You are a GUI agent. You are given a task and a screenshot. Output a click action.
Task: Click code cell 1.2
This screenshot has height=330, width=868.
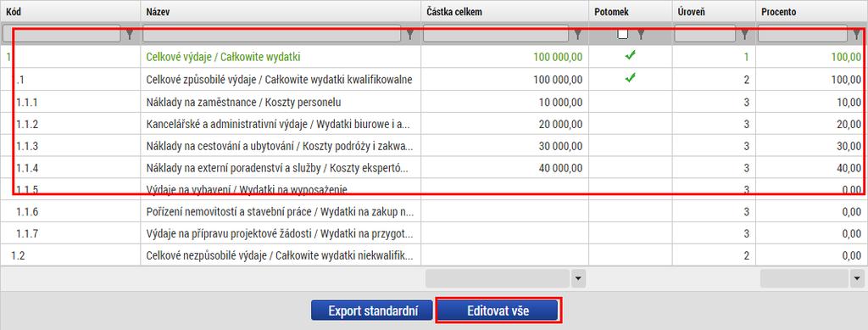click(70, 255)
